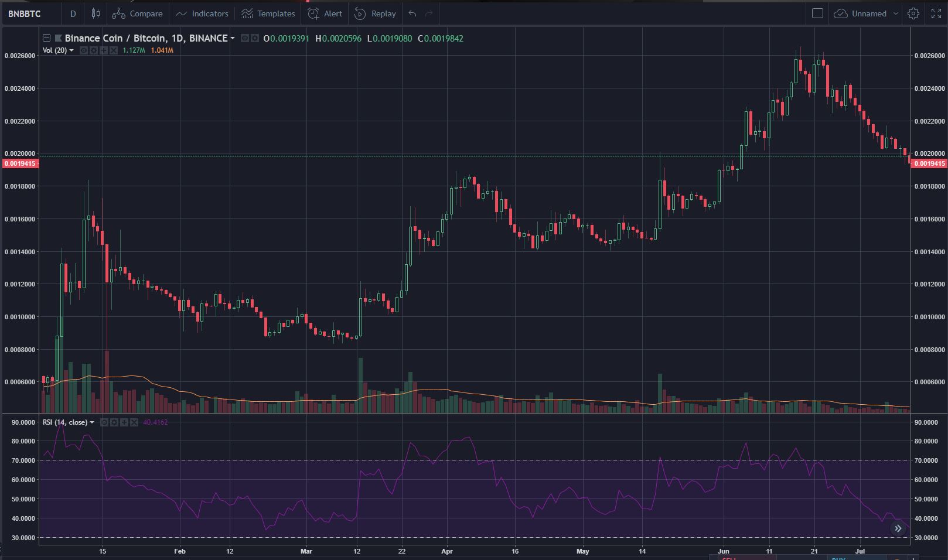Image resolution: width=948 pixels, height=560 pixels.
Task: Collapse the chart legend toggle box
Action: (x=46, y=38)
